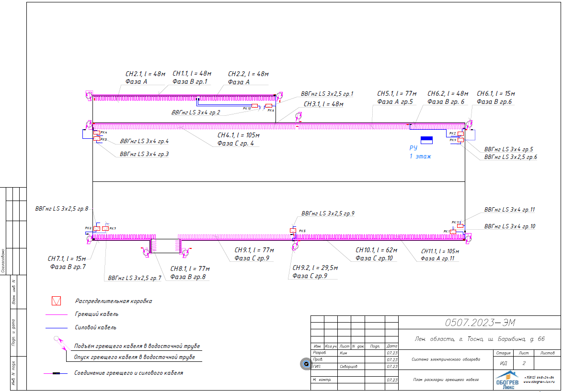Click the РК7 junction box symbol
Screen dimensions: 563x392
pos(105,228)
